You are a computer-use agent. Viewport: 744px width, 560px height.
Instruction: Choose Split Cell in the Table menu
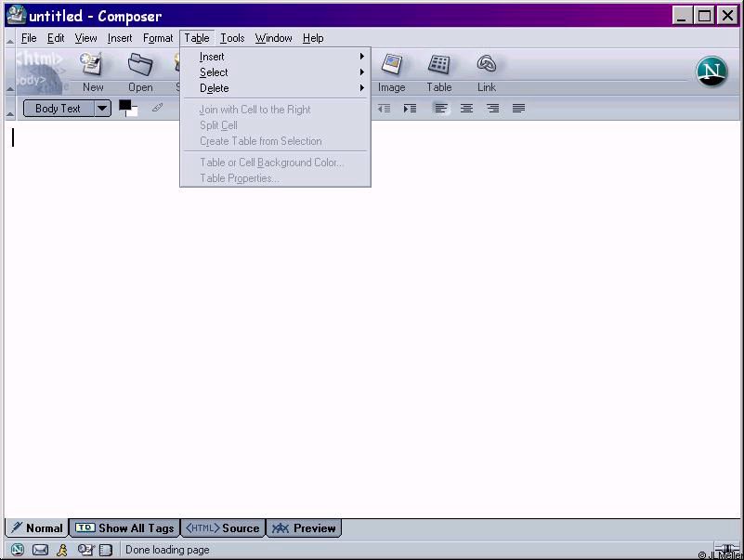pyautogui.click(x=275, y=125)
